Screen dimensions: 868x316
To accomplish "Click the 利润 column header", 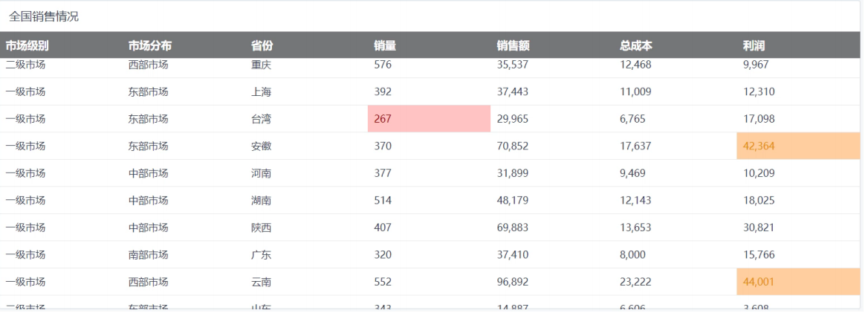I will (x=754, y=46).
